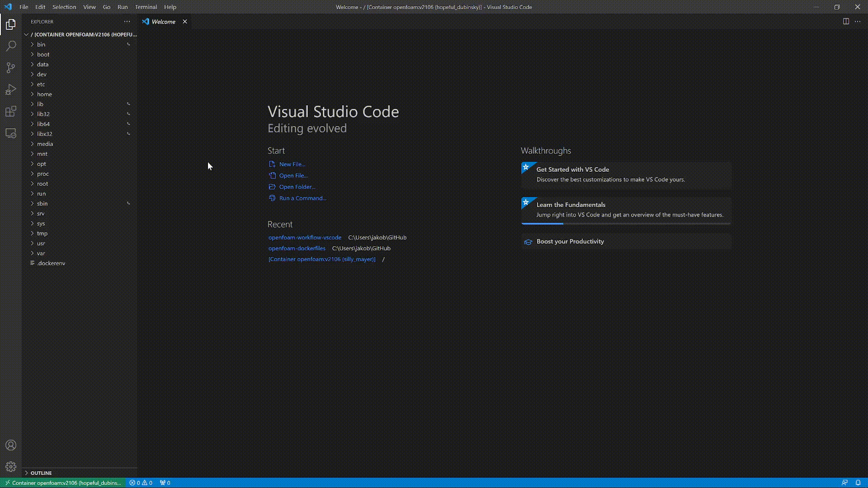Open Explorer views and more actions menu

pyautogui.click(x=127, y=21)
